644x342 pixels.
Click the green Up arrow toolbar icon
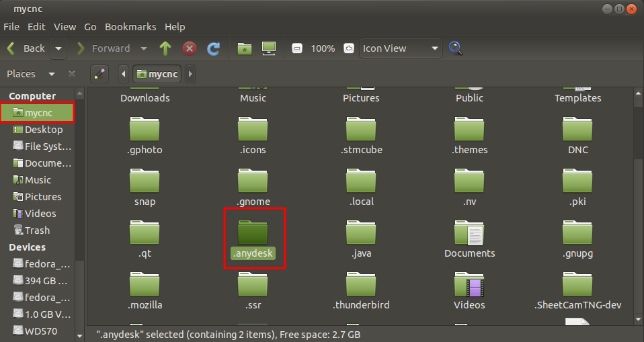(165, 48)
